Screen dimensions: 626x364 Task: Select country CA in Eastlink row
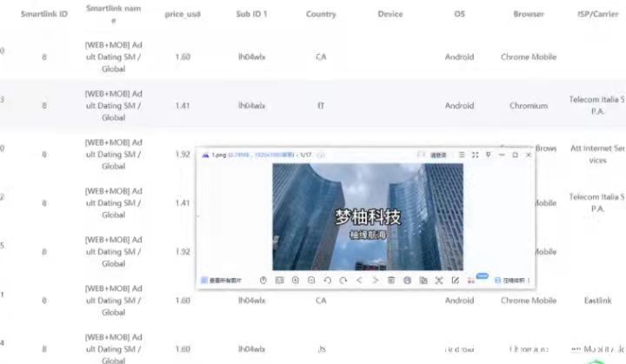point(321,300)
